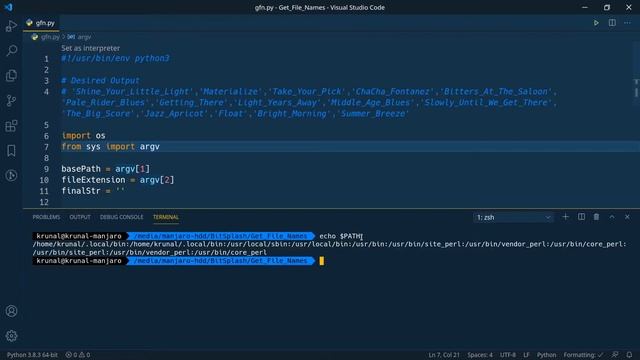Open the Run and Debug view
The height and width of the screenshot is (360, 640).
pos(11,26)
